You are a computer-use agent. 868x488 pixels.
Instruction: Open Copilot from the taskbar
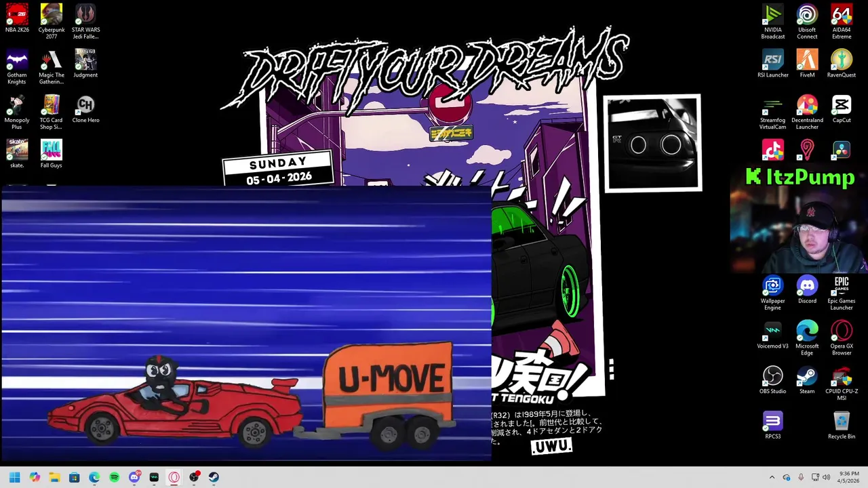point(35,477)
